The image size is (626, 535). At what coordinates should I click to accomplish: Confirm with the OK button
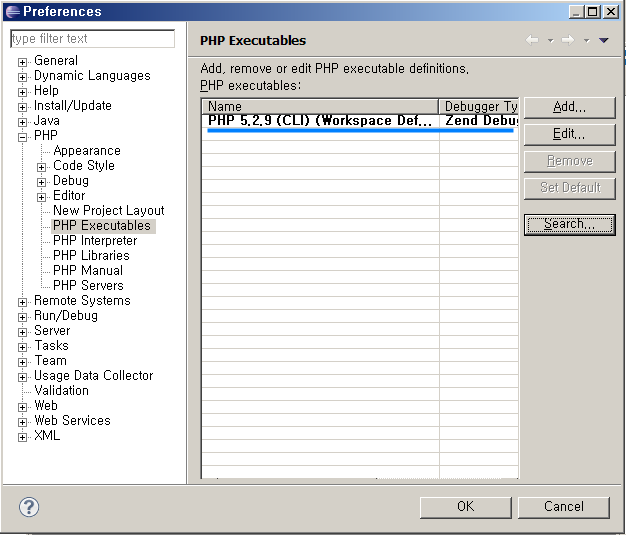[466, 507]
